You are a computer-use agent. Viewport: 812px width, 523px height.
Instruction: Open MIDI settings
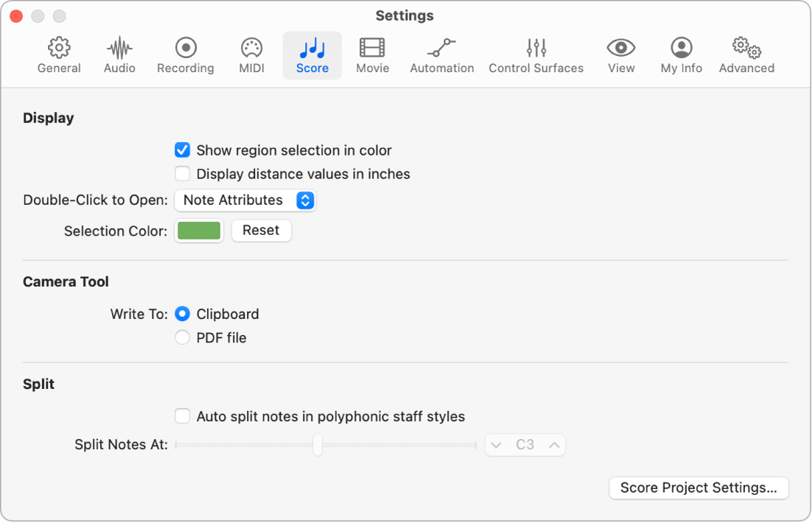click(251, 55)
